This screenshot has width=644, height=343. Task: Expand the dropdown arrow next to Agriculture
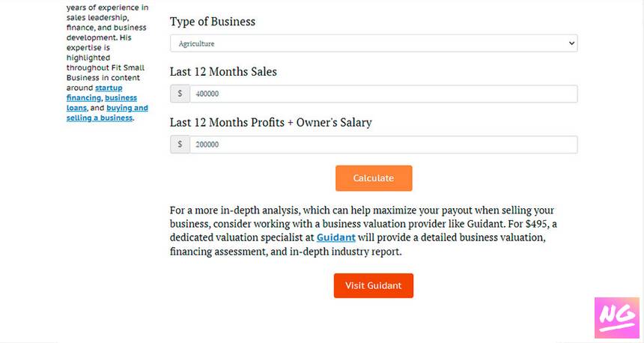click(571, 43)
